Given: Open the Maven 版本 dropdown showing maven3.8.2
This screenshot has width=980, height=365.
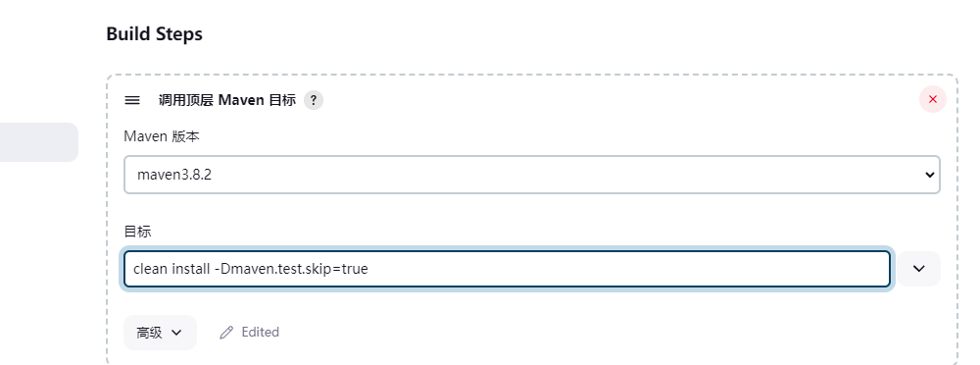Looking at the screenshot, I should tap(532, 175).
